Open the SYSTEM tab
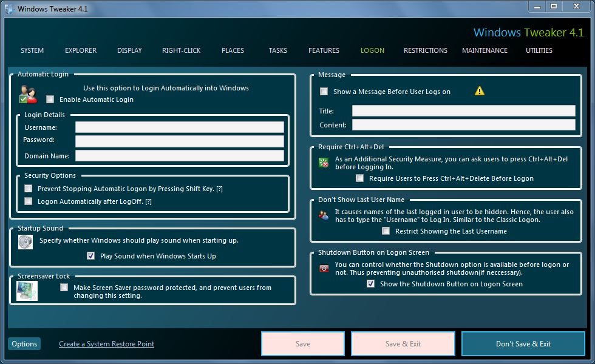595x364 pixels. click(x=32, y=50)
